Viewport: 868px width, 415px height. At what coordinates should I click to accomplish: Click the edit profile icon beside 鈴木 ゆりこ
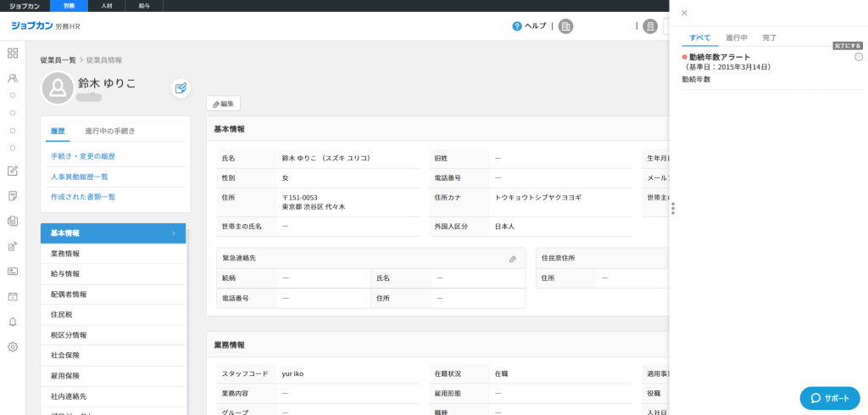181,87
